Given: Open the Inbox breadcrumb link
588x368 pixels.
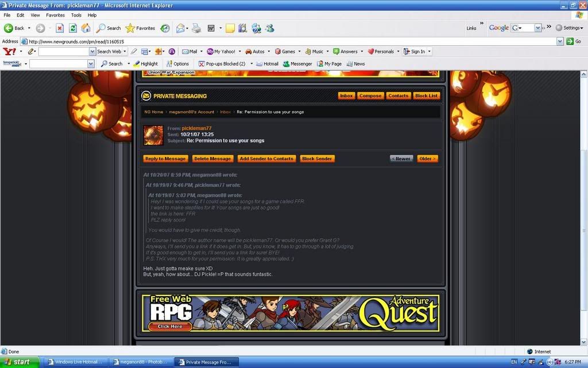Looking at the screenshot, I should [225, 112].
